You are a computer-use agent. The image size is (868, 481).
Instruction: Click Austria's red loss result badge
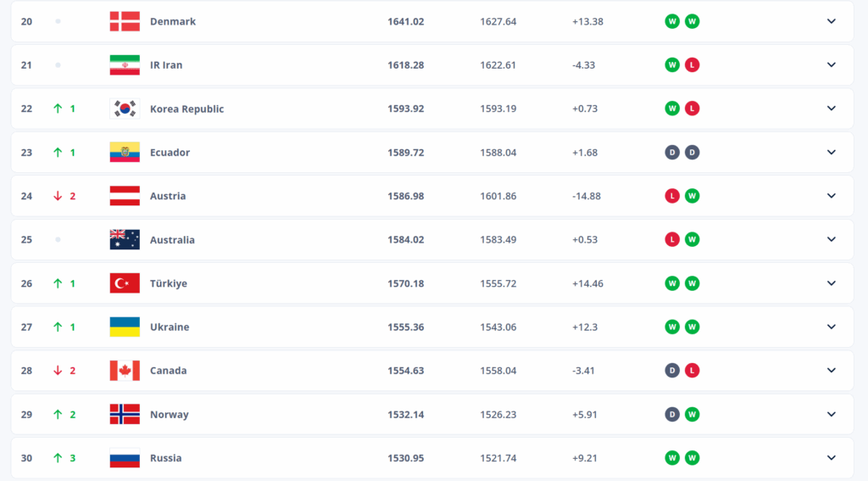pos(672,196)
